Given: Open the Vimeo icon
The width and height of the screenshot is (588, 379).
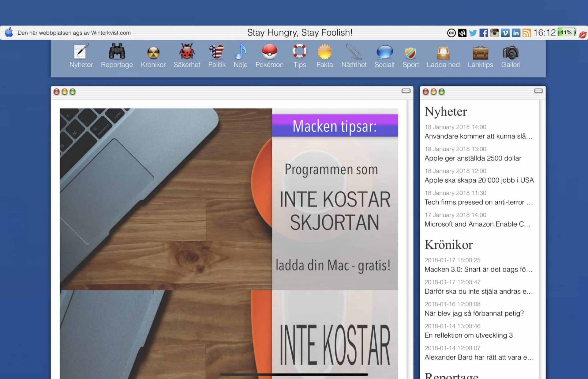Looking at the screenshot, I should tap(505, 33).
